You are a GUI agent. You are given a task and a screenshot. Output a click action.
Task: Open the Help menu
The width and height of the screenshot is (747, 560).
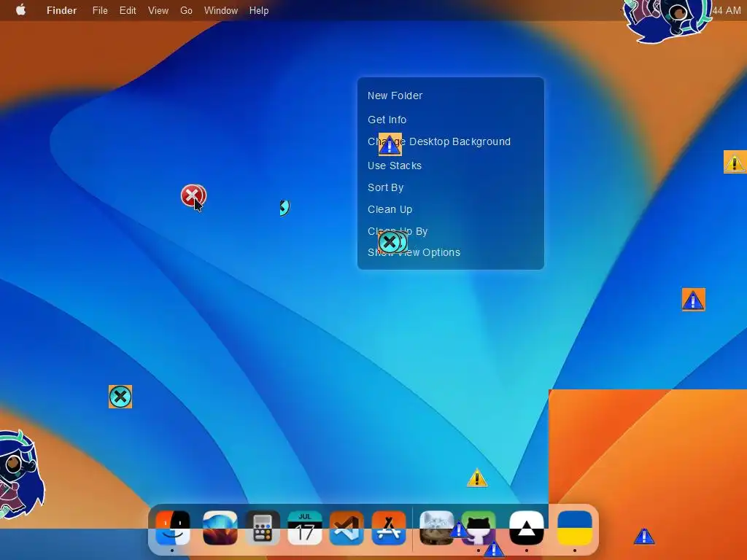[x=259, y=10]
